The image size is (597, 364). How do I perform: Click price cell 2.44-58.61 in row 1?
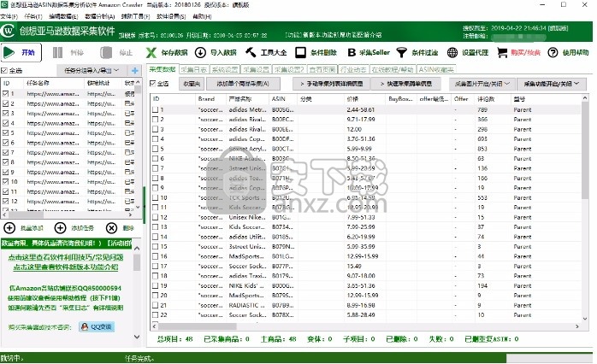point(361,109)
